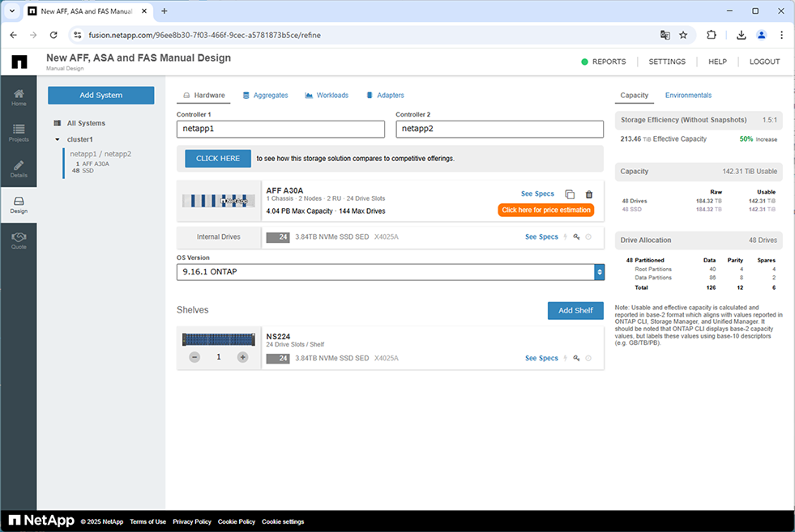Screen dimensions: 795x532
Task: Open See Specs for AFF A30A
Action: pos(537,194)
